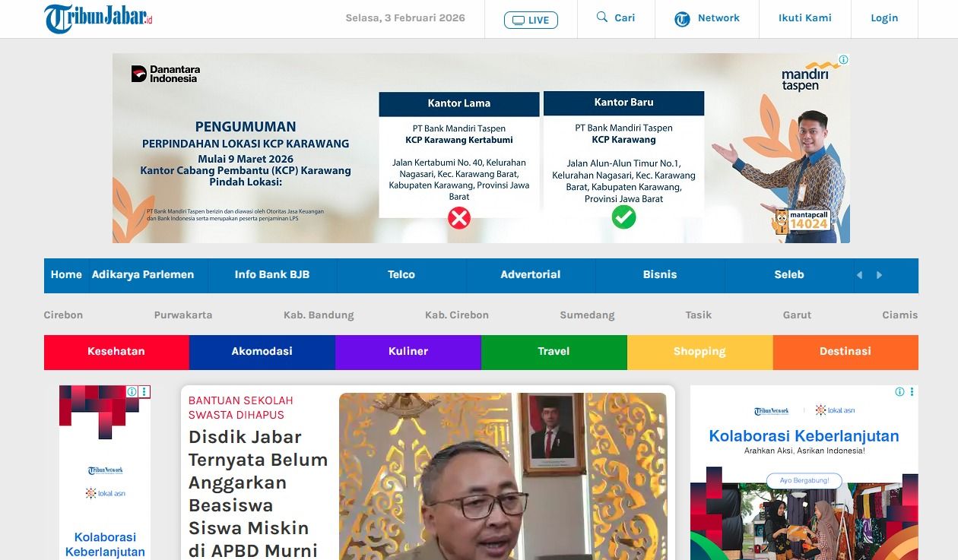Click the Ayo Bergabung button in ad
Image resolution: width=958 pixels, height=560 pixels.
pyautogui.click(x=804, y=481)
